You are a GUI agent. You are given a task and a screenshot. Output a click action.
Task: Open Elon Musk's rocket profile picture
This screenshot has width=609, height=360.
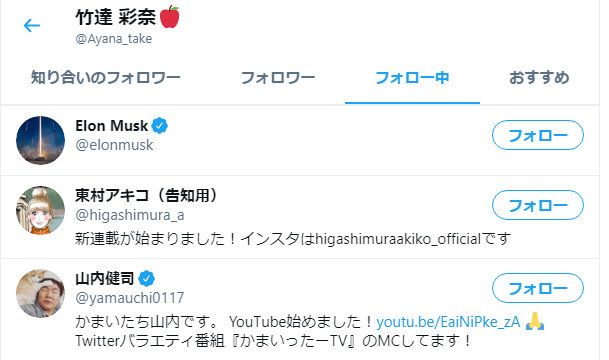pos(40,140)
